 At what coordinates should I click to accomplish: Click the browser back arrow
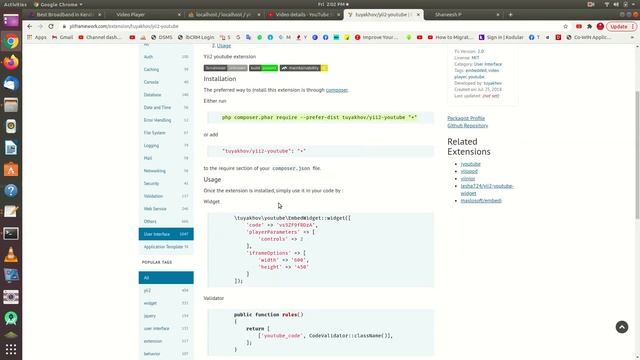[x=29, y=26]
